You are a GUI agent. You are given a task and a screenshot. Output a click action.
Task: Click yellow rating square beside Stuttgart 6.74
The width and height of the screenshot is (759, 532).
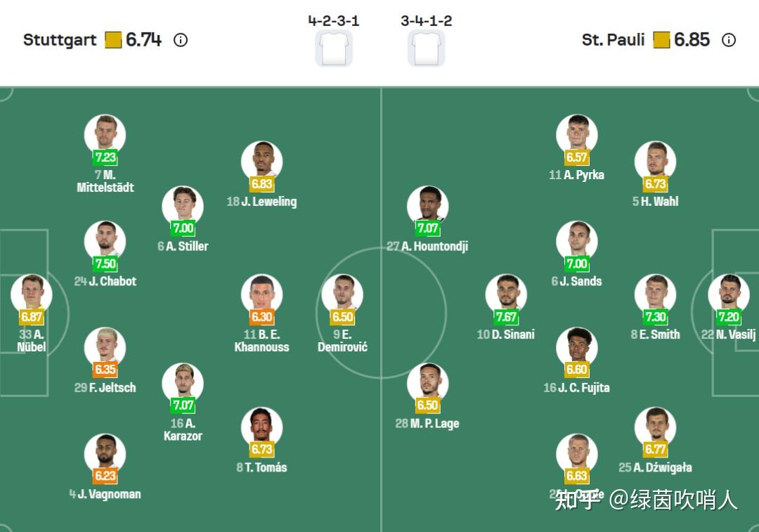coord(113,40)
